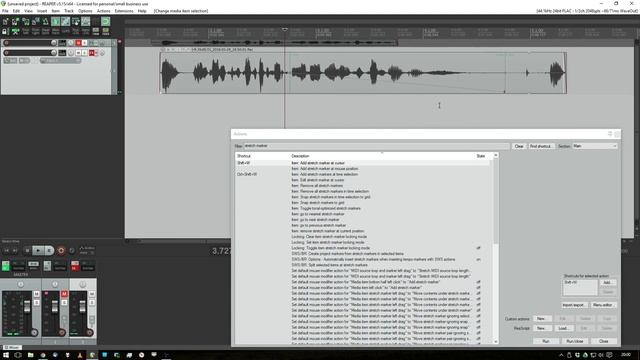Click the io routing button on track 2
Viewport: 640px width, 360px height.
(x=62, y=53)
